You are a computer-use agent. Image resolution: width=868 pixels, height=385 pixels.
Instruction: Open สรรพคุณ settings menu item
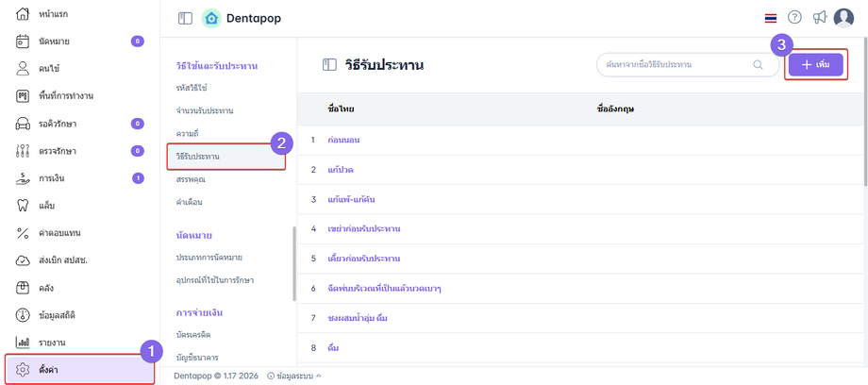coord(191,178)
